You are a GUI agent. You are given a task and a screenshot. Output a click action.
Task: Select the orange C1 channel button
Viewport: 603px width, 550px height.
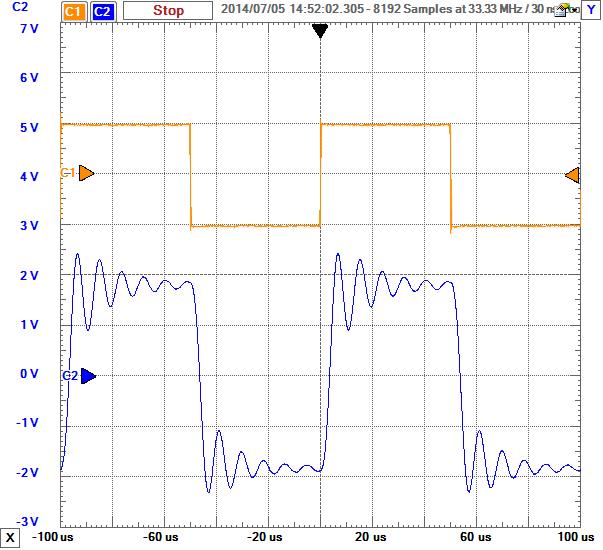point(72,11)
